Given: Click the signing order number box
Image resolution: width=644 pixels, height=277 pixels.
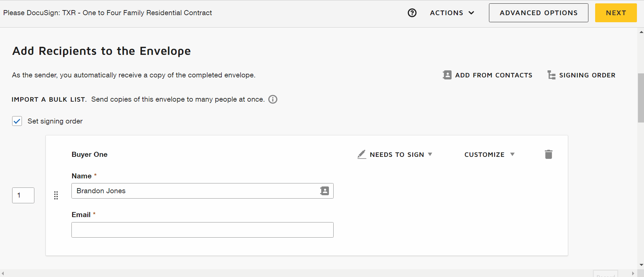Looking at the screenshot, I should coord(23,195).
